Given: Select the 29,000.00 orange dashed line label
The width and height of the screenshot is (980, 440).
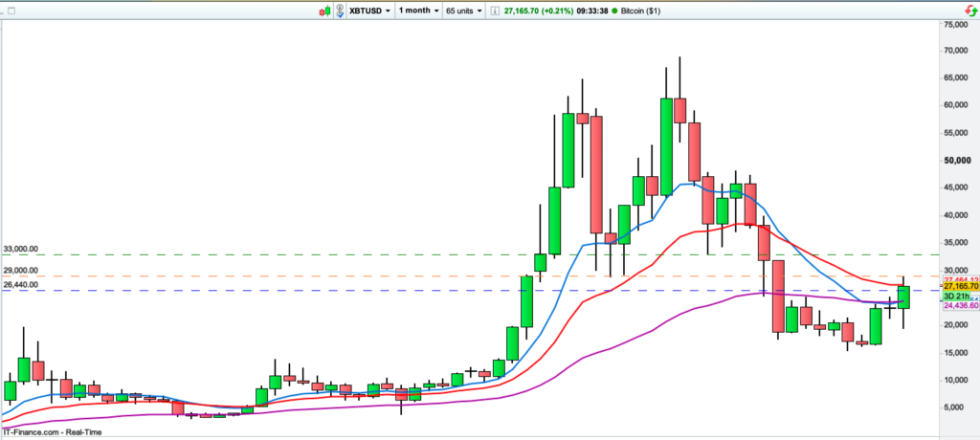Looking at the screenshot, I should pos(20,271).
